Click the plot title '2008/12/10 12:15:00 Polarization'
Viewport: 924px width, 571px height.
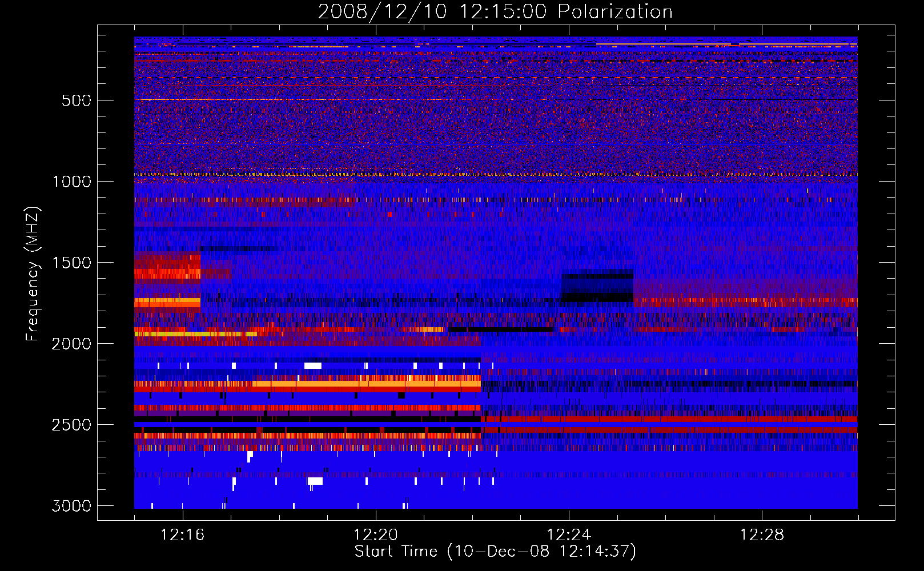(x=495, y=11)
